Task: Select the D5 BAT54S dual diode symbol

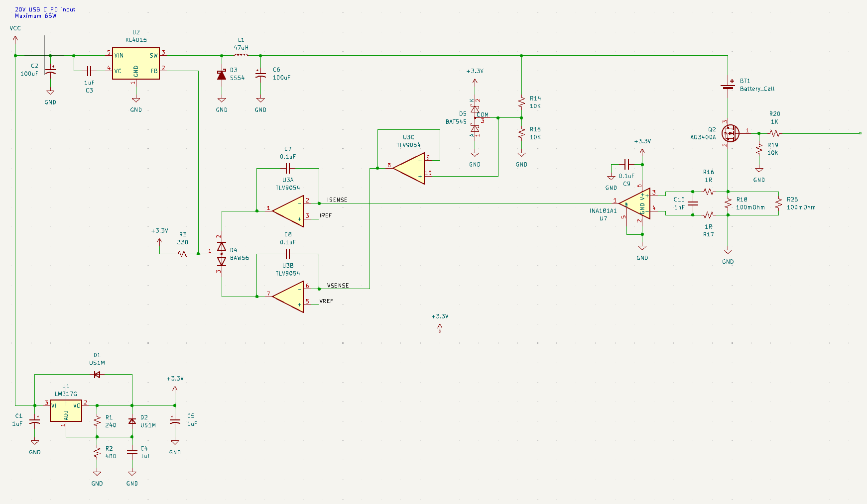Action: pos(475,118)
